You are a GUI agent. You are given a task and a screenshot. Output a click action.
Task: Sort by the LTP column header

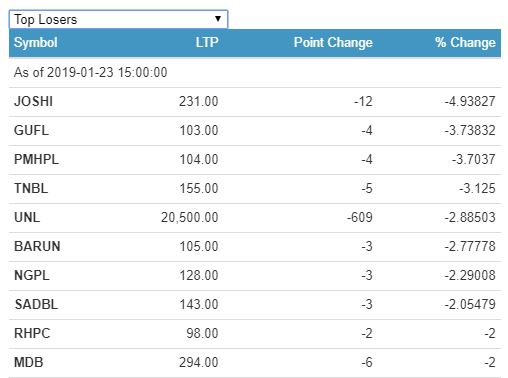[207, 43]
